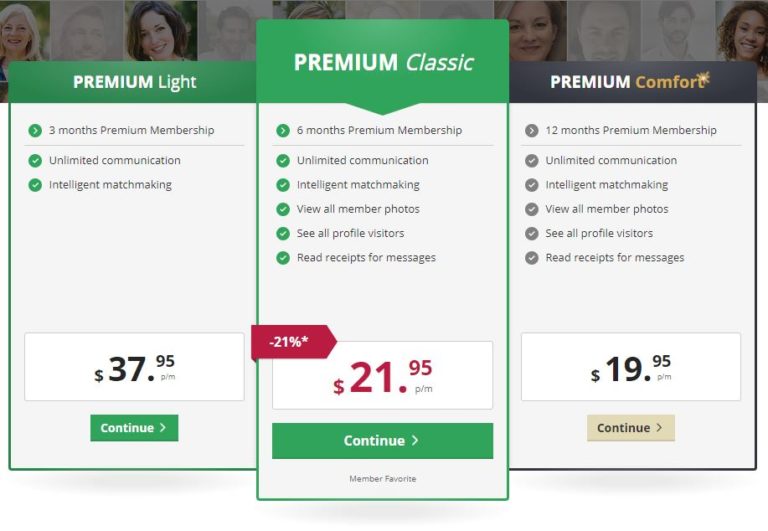
Task: Click large green Continue button for Classic plan
Action: (x=383, y=441)
